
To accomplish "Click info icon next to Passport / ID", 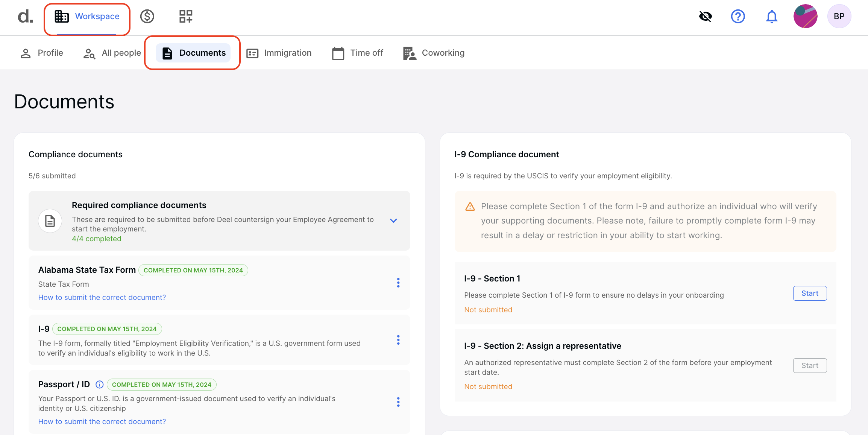I will [x=100, y=385].
